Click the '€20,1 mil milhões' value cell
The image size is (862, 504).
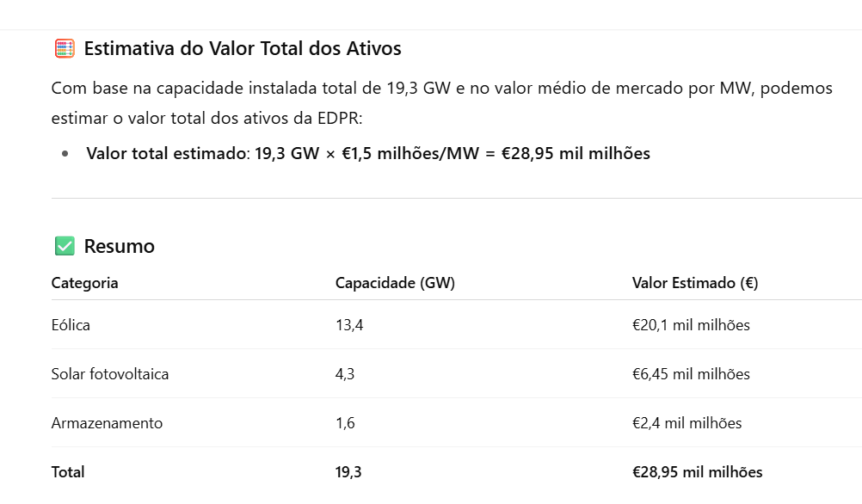[691, 325]
